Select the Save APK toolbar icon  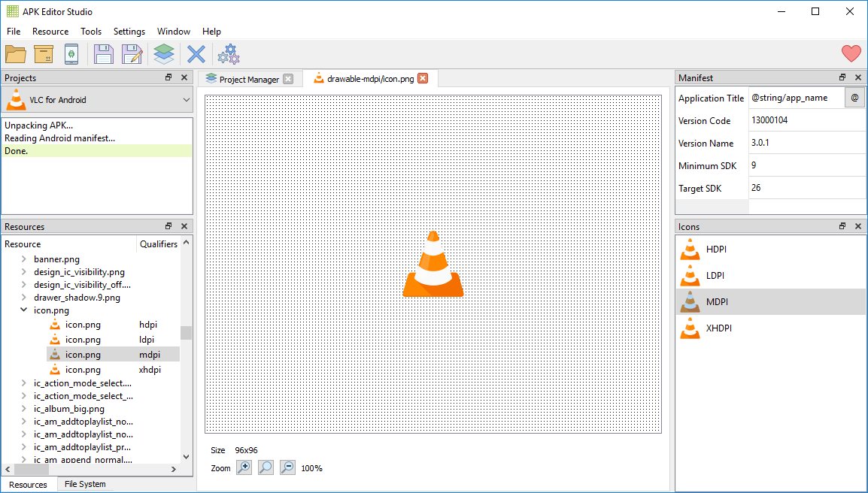click(x=103, y=53)
